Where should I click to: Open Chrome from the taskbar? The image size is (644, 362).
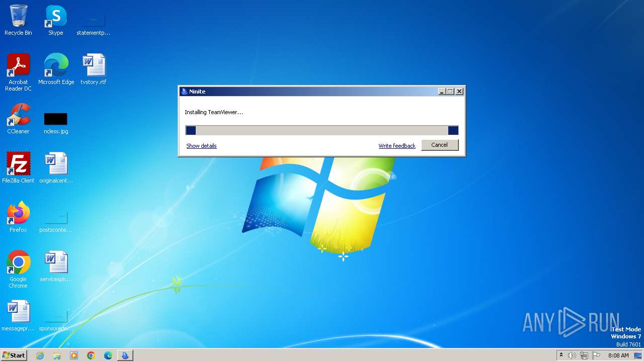(x=91, y=355)
